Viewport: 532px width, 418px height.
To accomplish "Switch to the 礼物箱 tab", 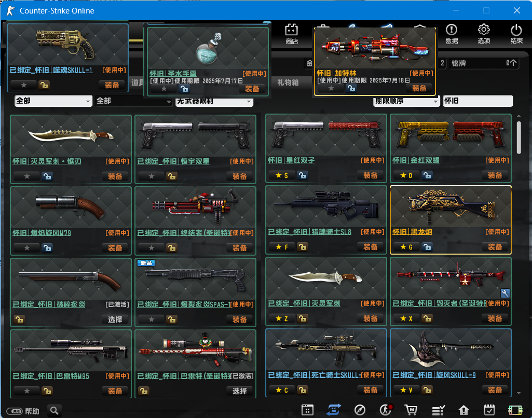I will point(288,82).
